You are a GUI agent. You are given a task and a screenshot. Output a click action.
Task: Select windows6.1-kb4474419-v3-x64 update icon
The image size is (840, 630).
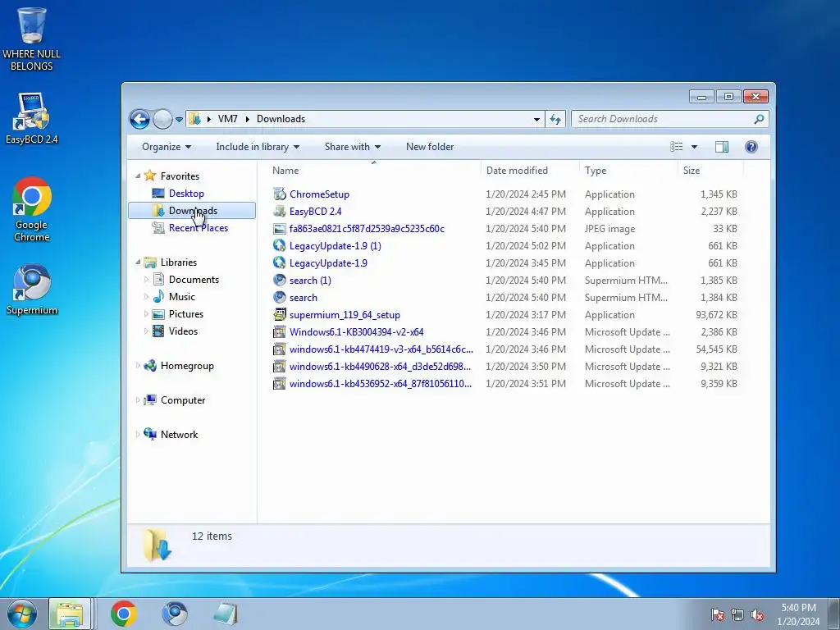click(x=279, y=349)
